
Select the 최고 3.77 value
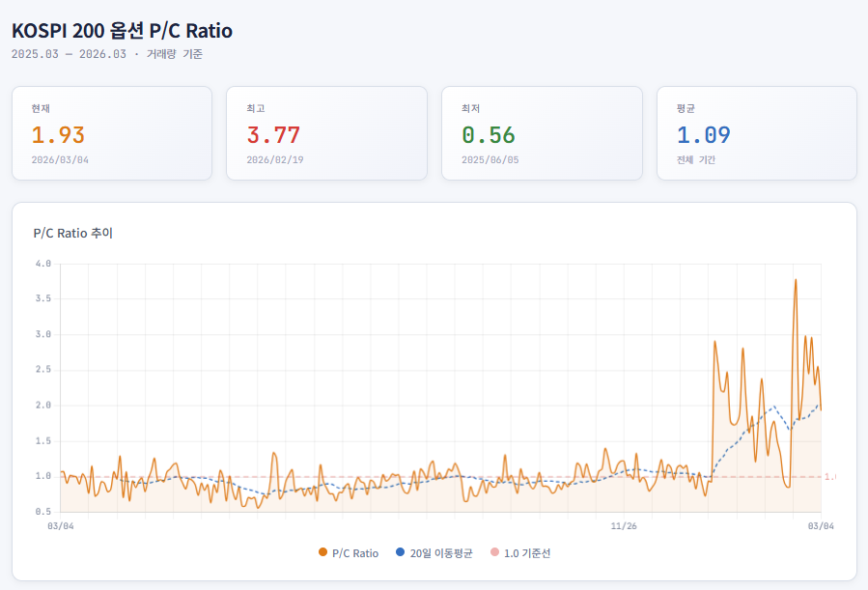pos(273,135)
